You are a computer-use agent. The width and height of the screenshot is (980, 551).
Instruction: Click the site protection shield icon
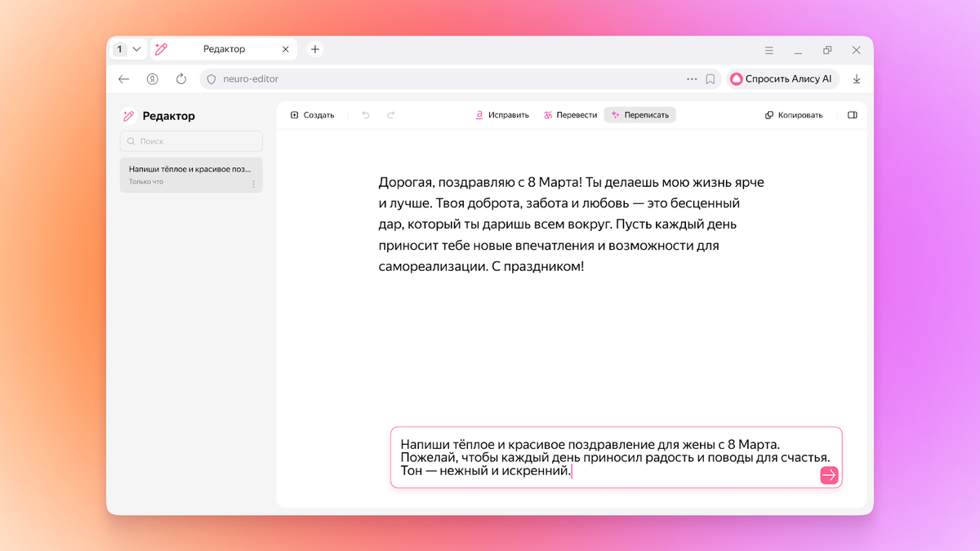pyautogui.click(x=212, y=79)
